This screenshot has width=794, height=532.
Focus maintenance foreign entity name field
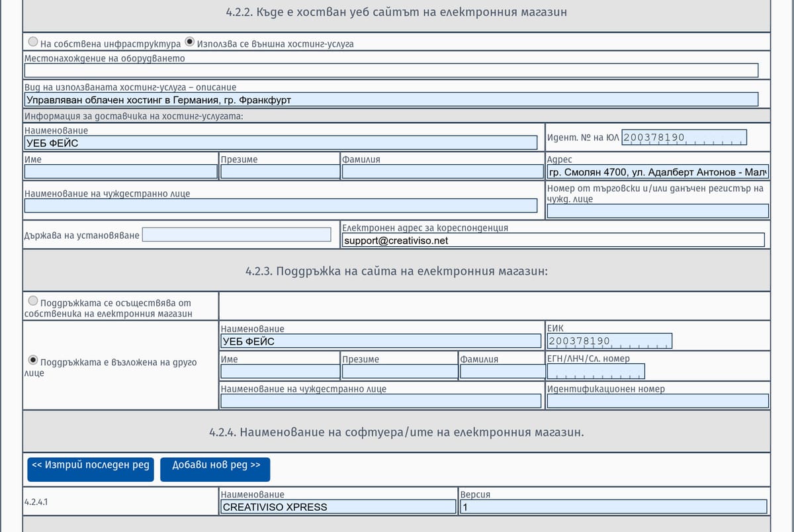[380, 401]
